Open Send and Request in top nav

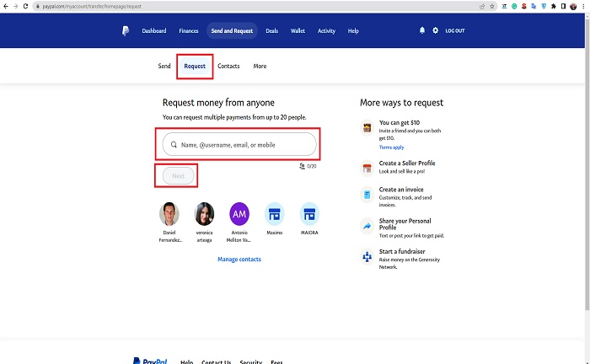pyautogui.click(x=232, y=31)
